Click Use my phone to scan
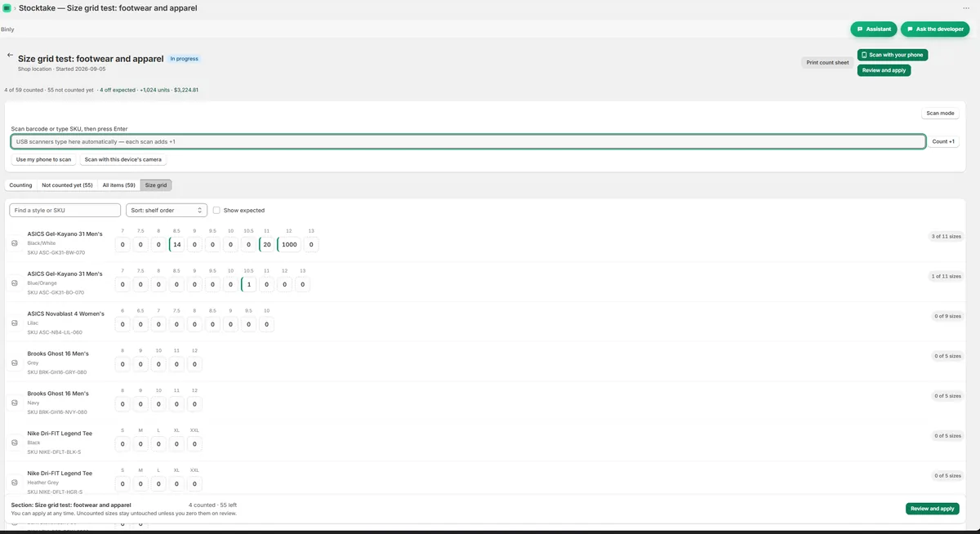This screenshot has width=980, height=534. point(44,159)
